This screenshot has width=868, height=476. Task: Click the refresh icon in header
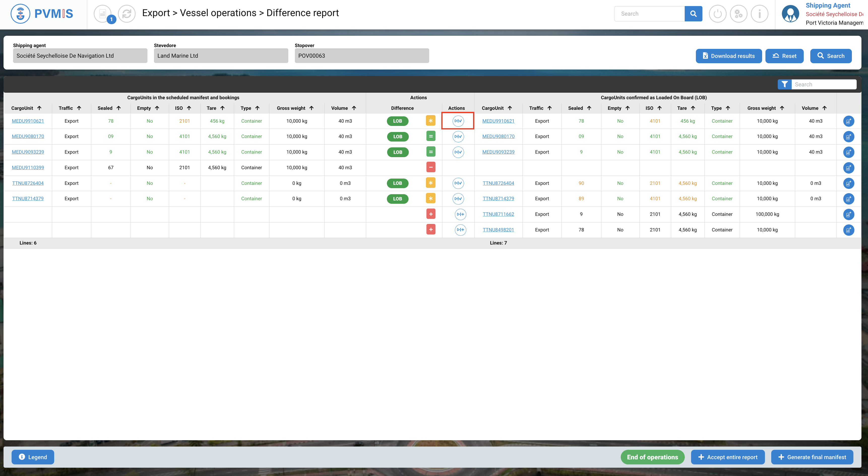[127, 14]
